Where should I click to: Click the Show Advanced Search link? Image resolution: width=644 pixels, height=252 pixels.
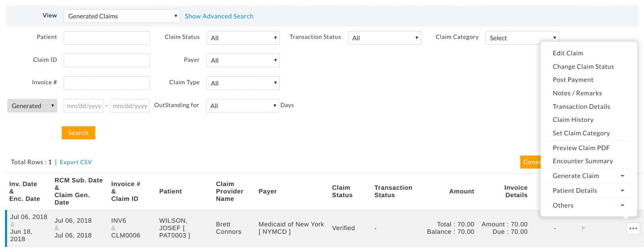point(219,16)
